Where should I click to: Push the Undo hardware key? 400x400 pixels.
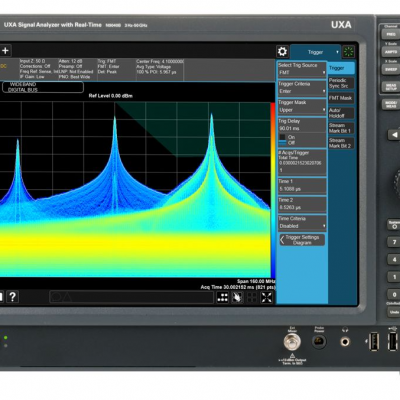click(x=394, y=312)
